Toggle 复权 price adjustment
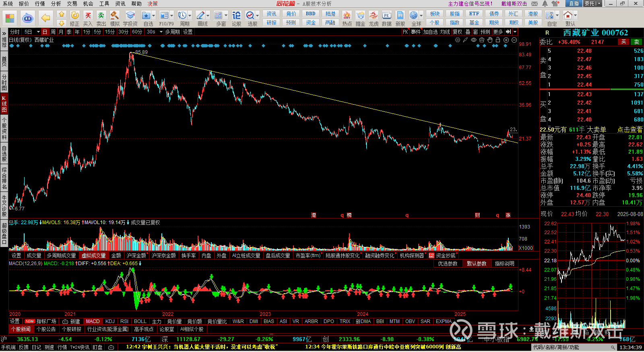644x352 pixels. [x=458, y=32]
